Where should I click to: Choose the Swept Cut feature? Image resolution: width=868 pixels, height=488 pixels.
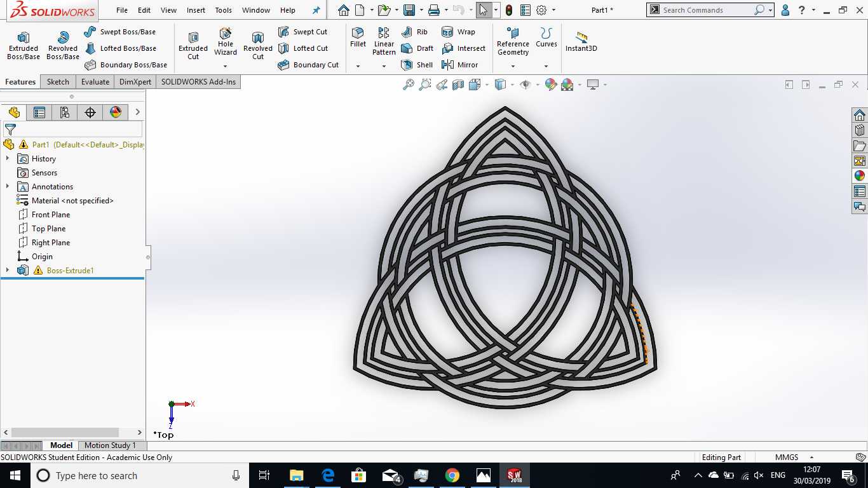tap(302, 32)
